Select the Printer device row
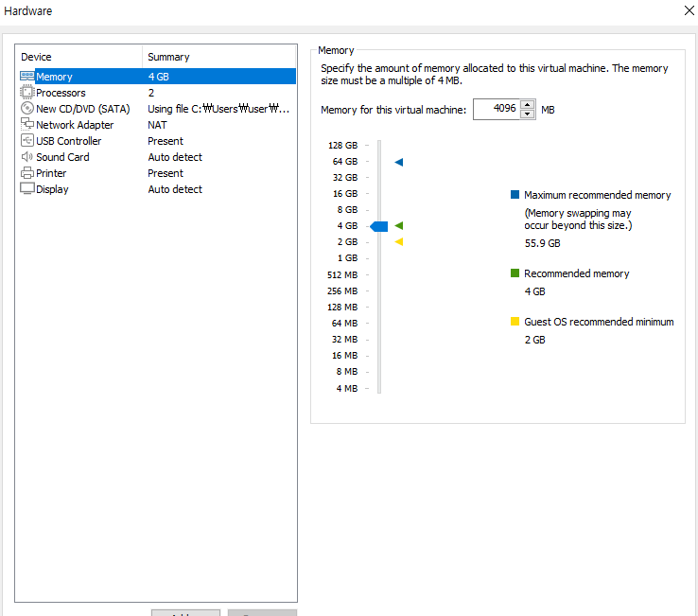This screenshot has height=616, width=698. tap(158, 173)
